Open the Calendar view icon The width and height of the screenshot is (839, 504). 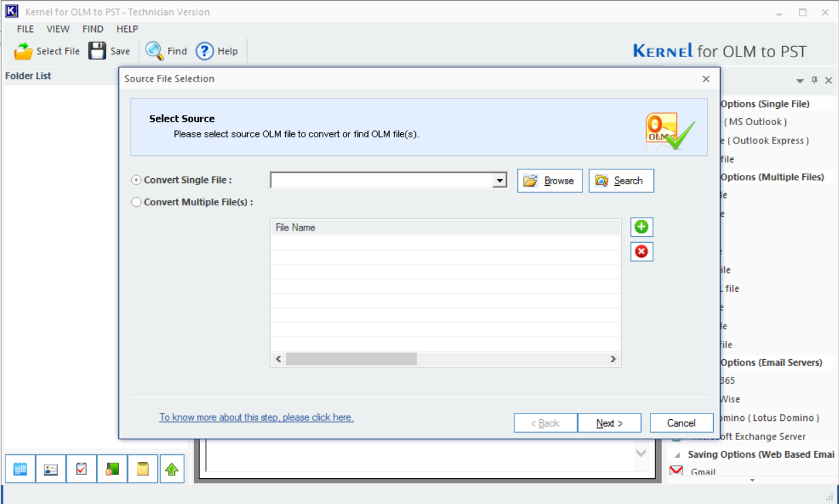point(20,469)
